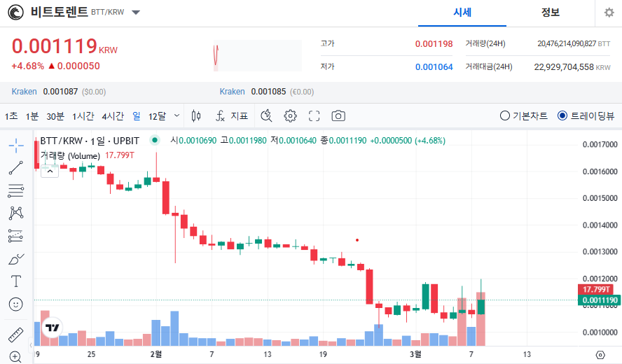The height and width of the screenshot is (364, 622).
Task: Select the crosshair cursor tool
Action: (16, 146)
